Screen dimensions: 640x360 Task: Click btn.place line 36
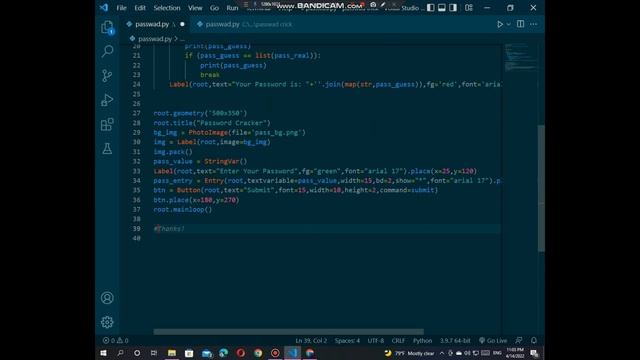[x=196, y=200]
